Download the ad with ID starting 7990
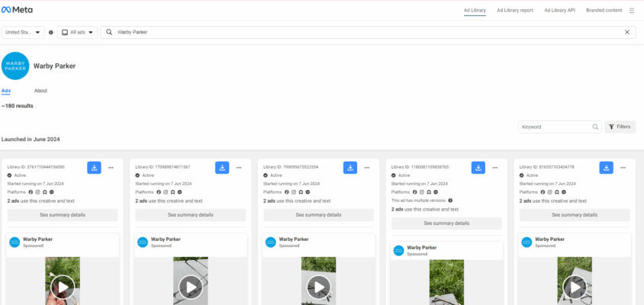The width and height of the screenshot is (644, 305). (350, 168)
